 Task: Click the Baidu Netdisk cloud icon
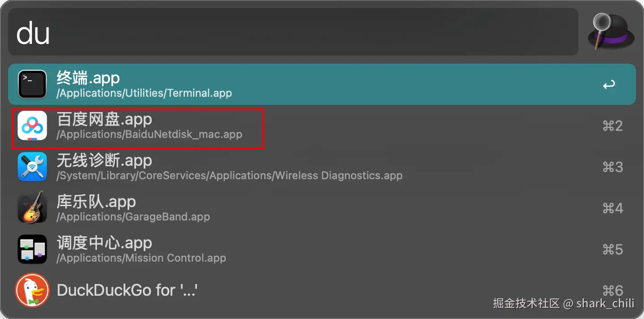click(32, 125)
